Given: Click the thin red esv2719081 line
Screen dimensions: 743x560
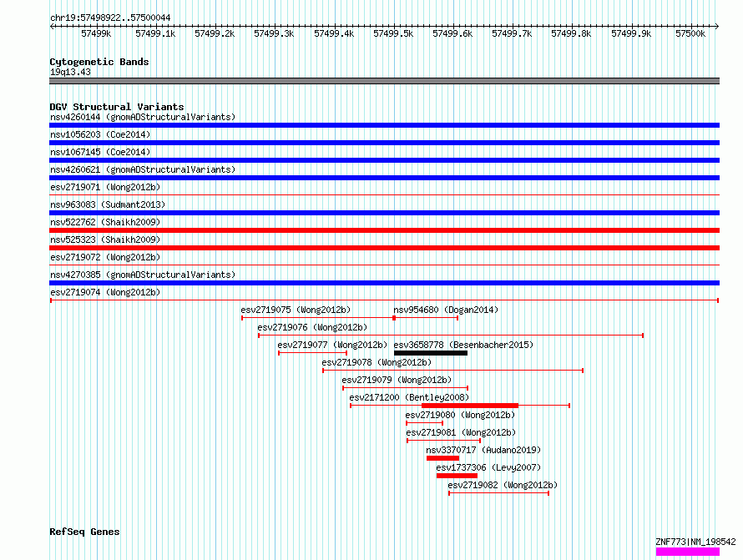Looking at the screenshot, I should click(443, 441).
